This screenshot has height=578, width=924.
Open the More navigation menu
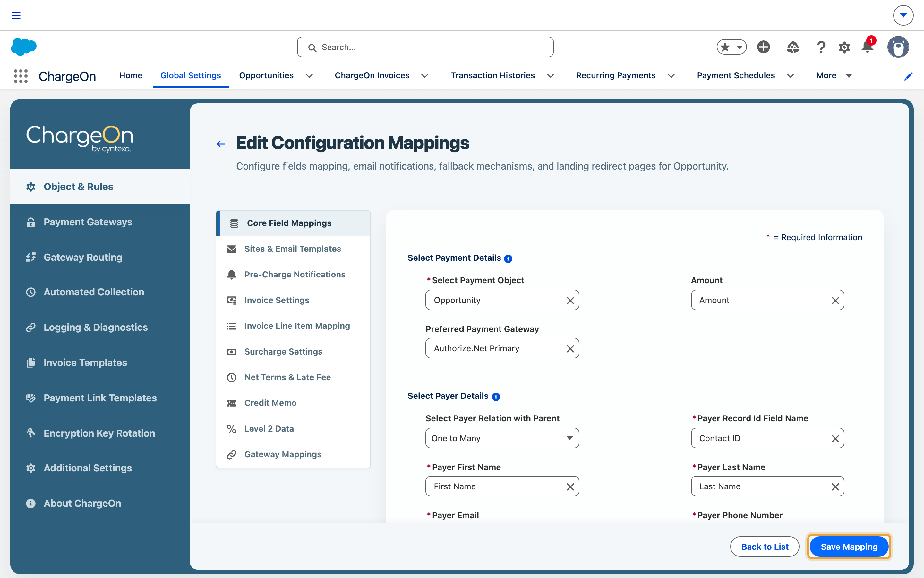point(834,76)
